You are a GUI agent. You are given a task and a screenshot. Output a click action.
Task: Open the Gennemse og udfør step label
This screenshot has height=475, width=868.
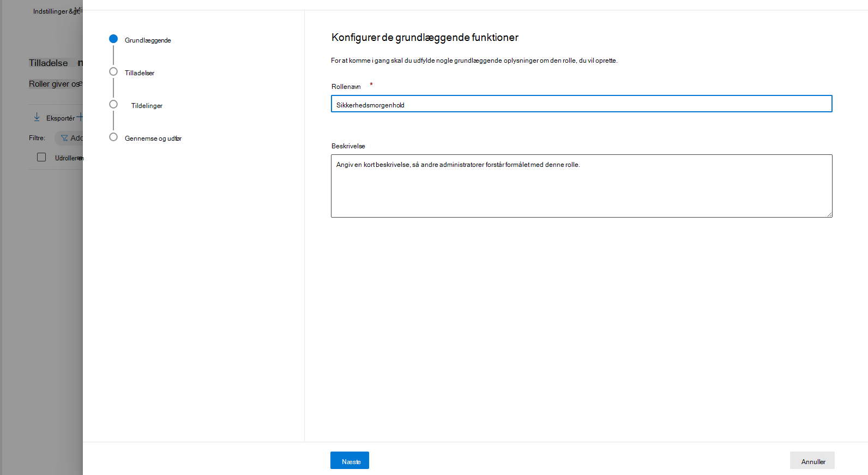[153, 139]
